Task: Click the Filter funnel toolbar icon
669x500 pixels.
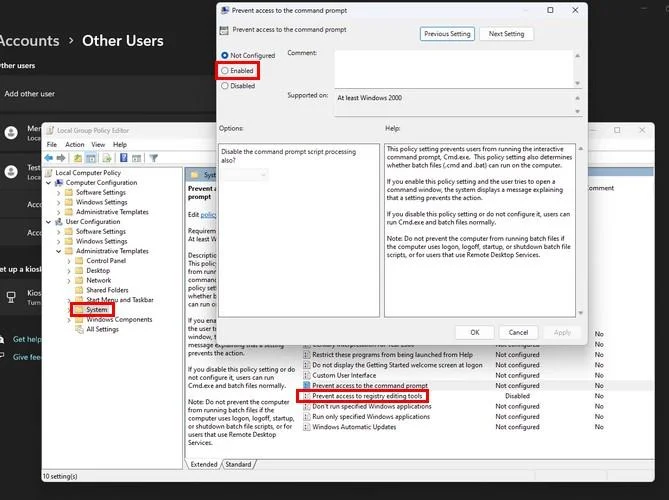Action: tap(154, 158)
